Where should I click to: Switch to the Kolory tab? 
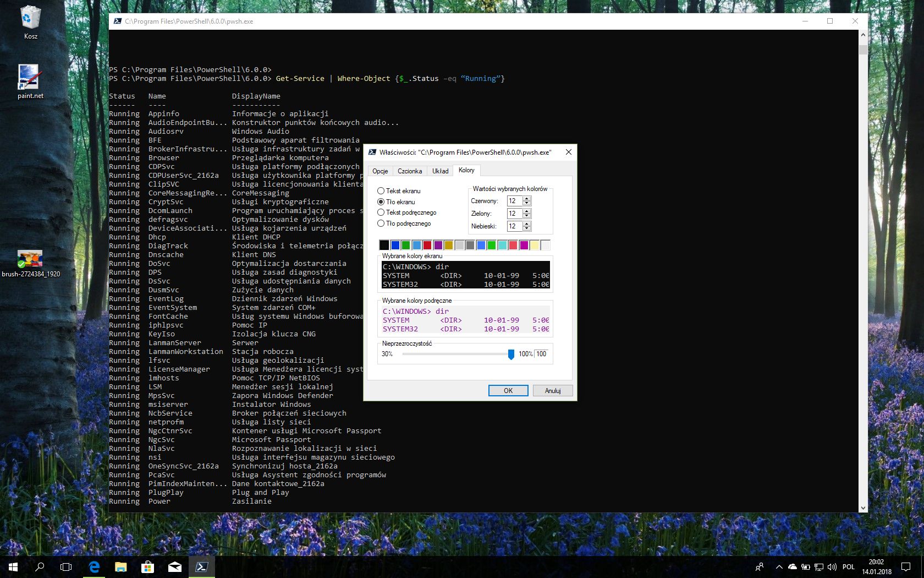pos(466,170)
